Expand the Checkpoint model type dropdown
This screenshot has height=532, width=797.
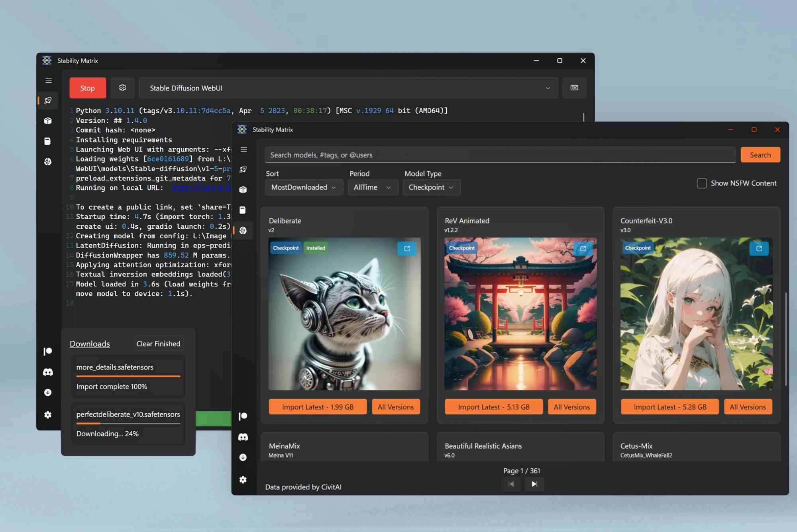pos(432,187)
